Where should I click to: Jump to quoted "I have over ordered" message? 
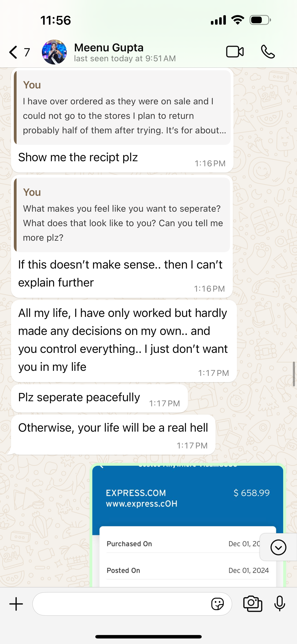coord(122,108)
